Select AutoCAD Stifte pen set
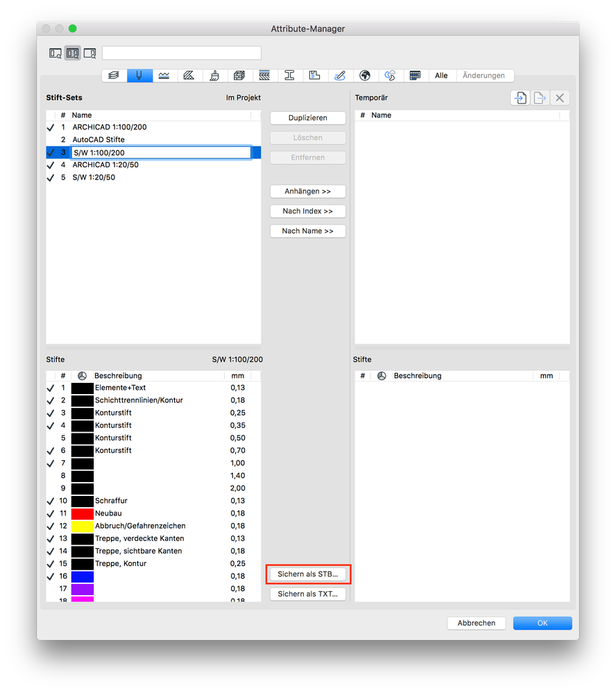 [x=153, y=139]
